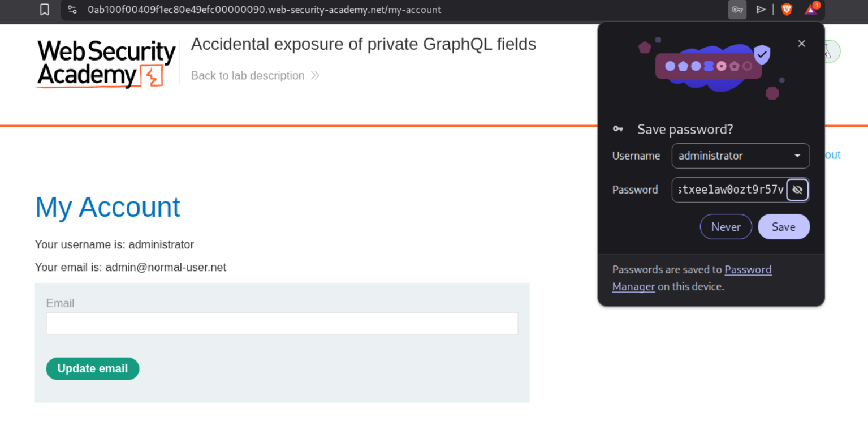Toggle password visibility eye icon
This screenshot has height=421, width=868.
coord(797,190)
